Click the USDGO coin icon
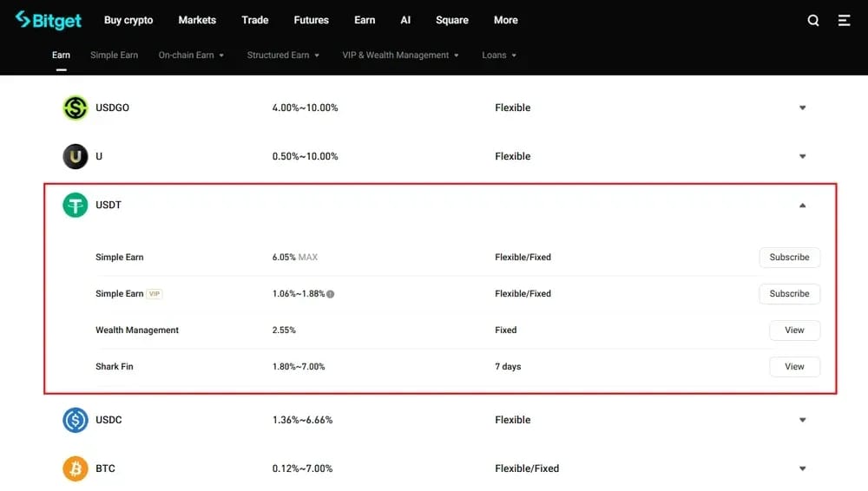This screenshot has height=491, width=868. pyautogui.click(x=76, y=108)
